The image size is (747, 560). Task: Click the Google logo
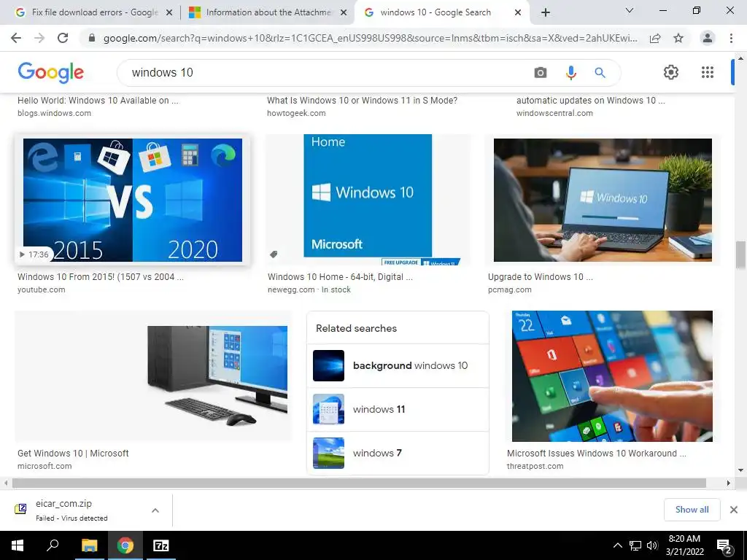(x=50, y=72)
